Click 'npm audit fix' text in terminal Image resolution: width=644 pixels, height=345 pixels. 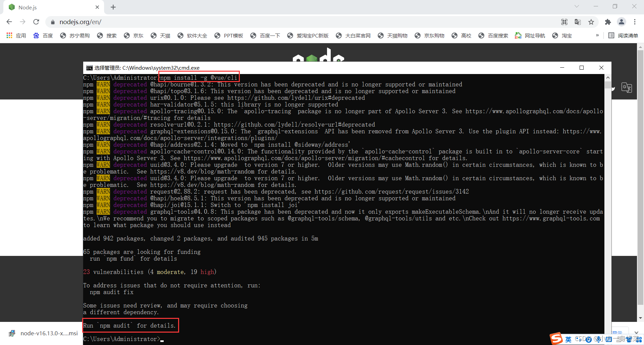pyautogui.click(x=112, y=292)
